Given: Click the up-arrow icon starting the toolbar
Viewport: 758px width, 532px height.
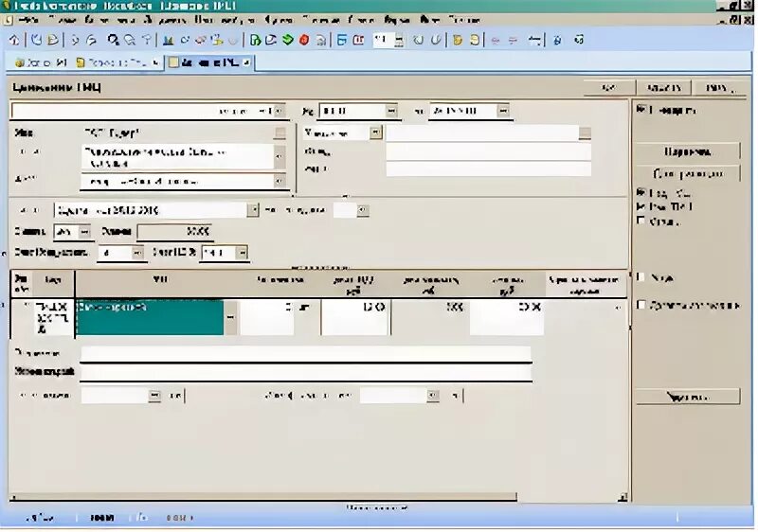Looking at the screenshot, I should point(14,40).
